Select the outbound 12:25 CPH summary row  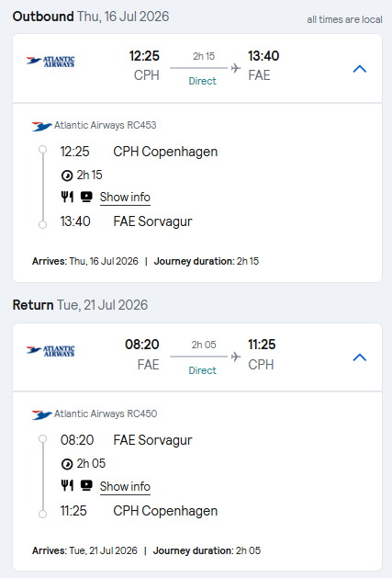197,69
